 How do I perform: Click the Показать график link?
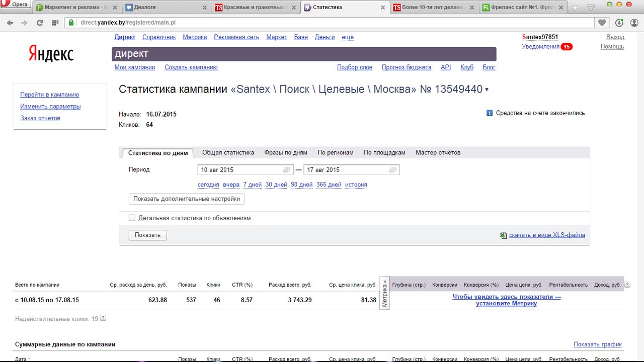[x=598, y=344]
